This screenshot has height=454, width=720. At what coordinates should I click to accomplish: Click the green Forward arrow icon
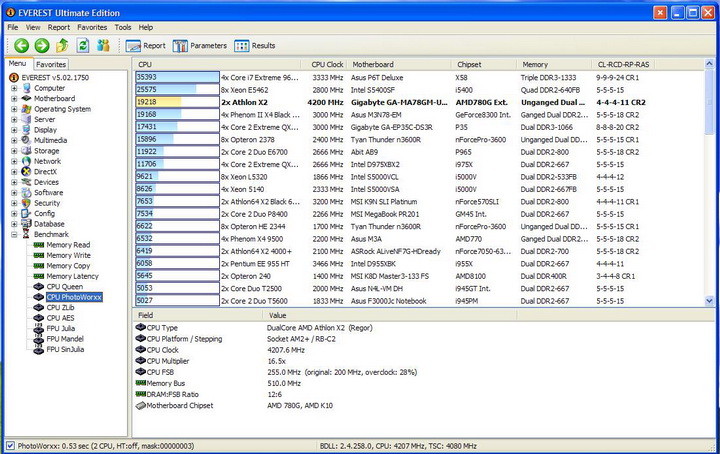click(x=41, y=46)
